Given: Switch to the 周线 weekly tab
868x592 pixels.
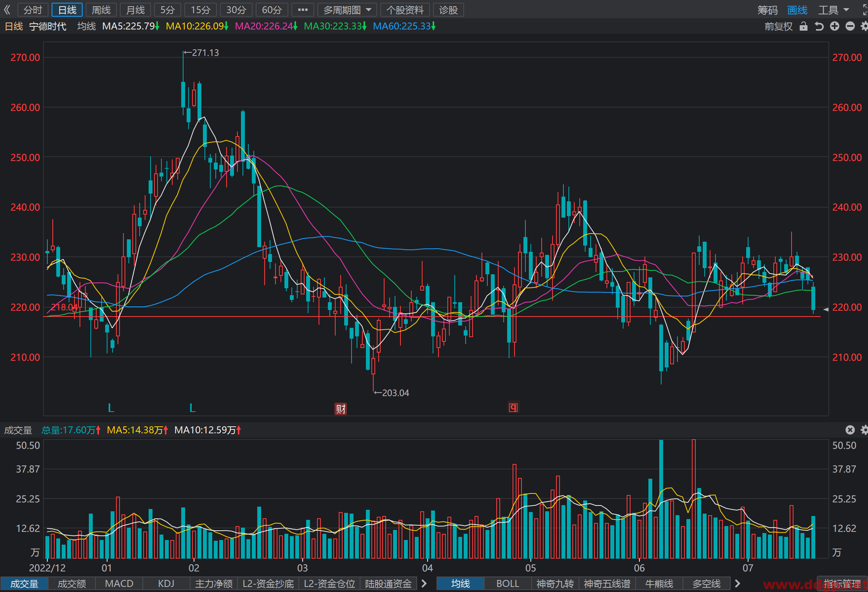Looking at the screenshot, I should coord(101,10).
